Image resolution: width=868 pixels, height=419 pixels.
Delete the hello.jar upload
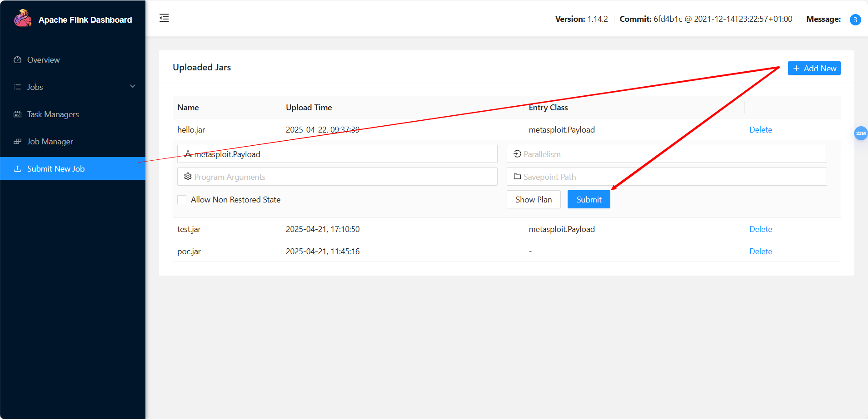pos(760,130)
